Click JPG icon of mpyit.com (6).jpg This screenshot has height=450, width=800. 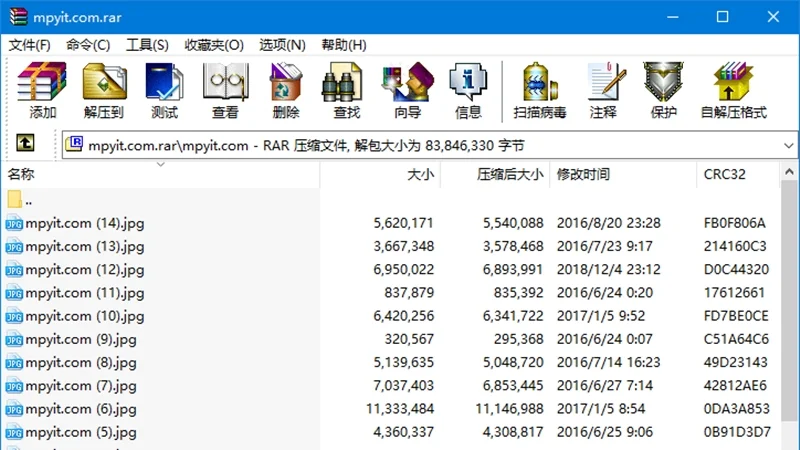tap(14, 409)
